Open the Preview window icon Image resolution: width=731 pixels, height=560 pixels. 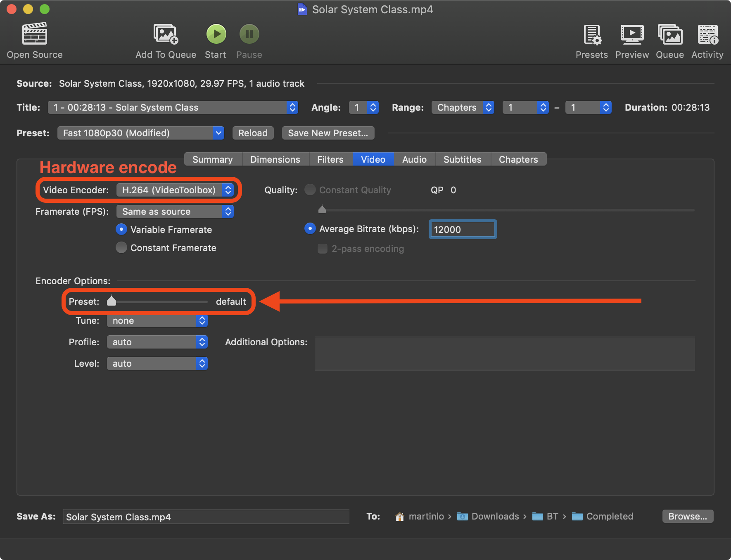tap(632, 35)
